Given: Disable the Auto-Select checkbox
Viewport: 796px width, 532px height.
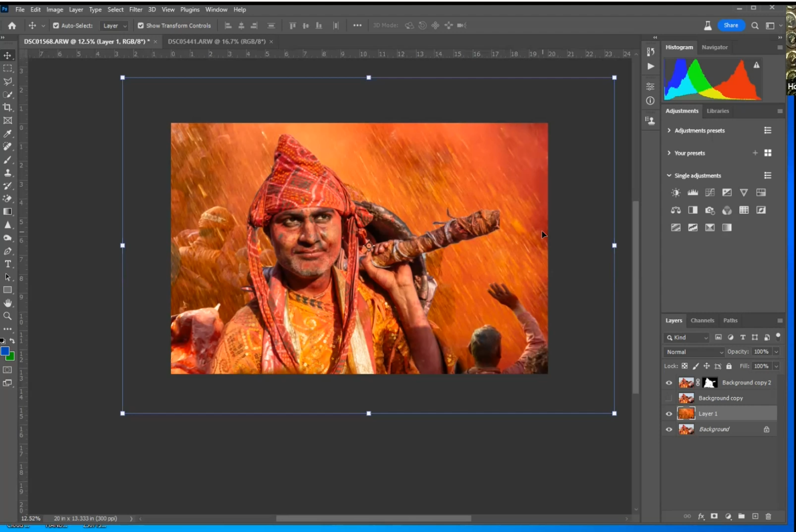Looking at the screenshot, I should (56, 26).
